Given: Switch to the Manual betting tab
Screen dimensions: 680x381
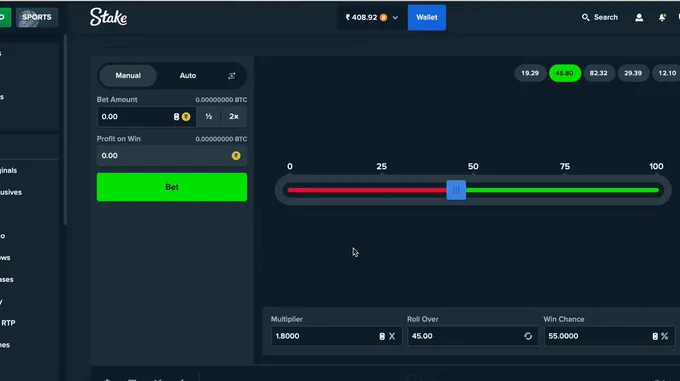Looking at the screenshot, I should click(128, 75).
